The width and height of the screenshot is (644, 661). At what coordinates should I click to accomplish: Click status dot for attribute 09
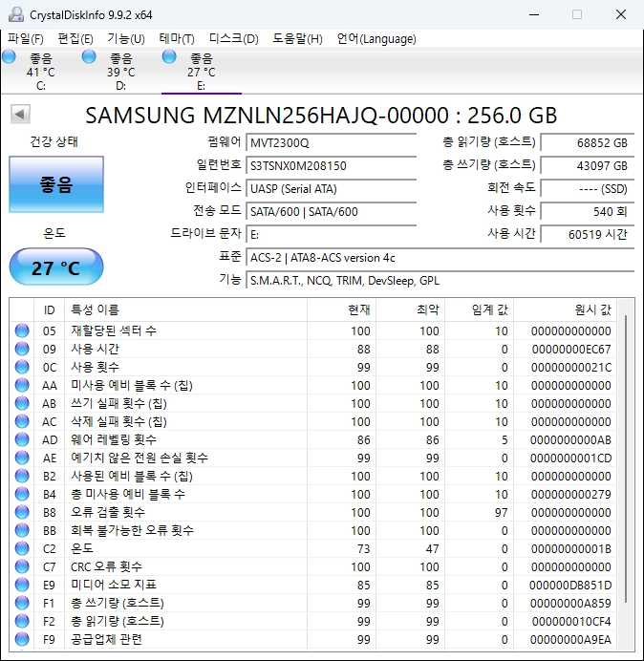pos(22,349)
